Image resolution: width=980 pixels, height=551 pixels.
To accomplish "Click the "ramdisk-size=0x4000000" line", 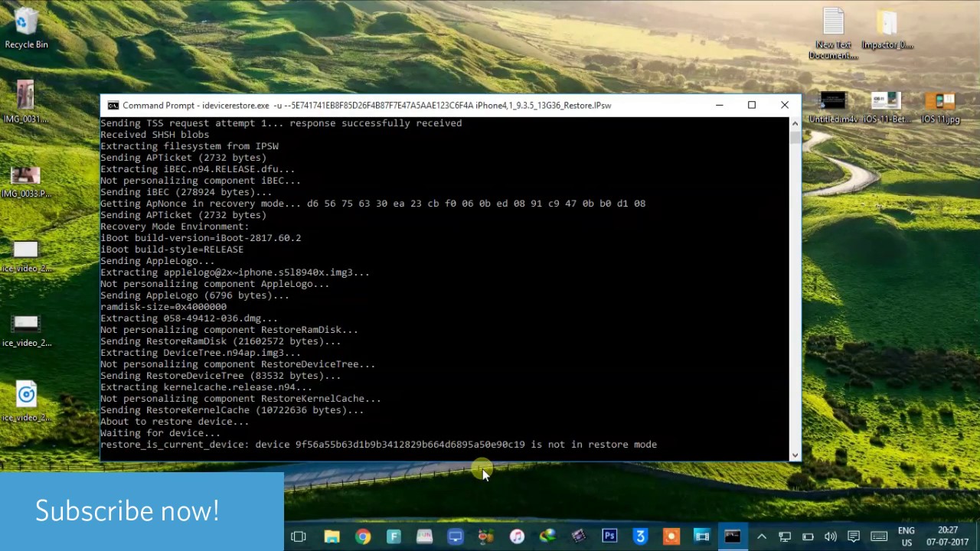I will (x=163, y=307).
